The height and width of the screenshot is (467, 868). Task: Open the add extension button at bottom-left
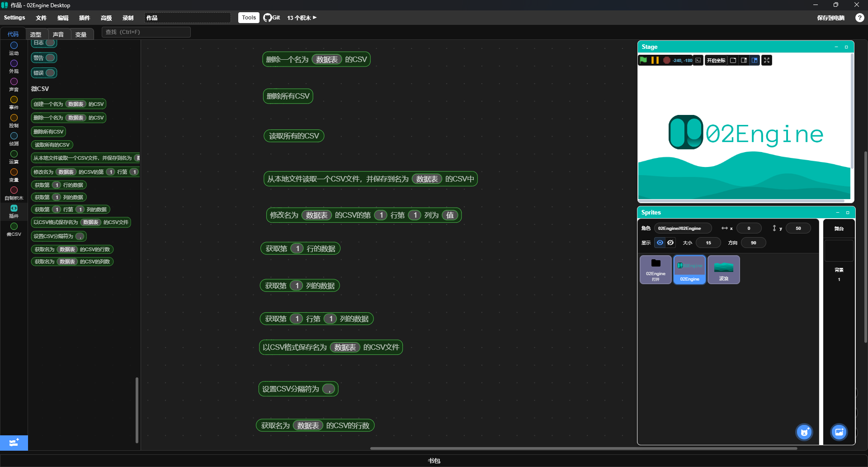pyautogui.click(x=14, y=443)
